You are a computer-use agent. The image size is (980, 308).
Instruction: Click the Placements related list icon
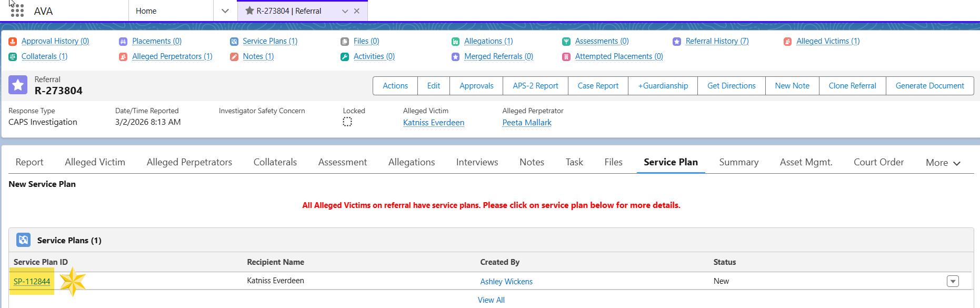click(x=123, y=41)
